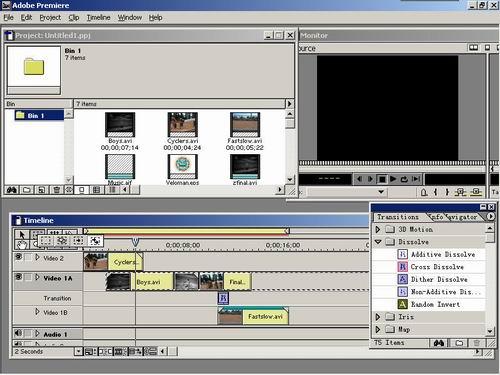Click the Stop button in Monitor

[382, 179]
